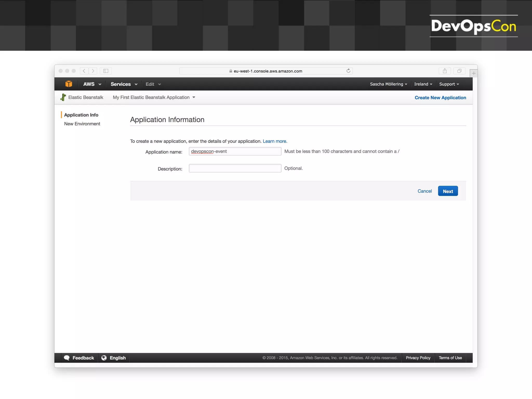Expand the My First Elastic Beanstalk Application dropdown
Screen dimensions: 532x399
pyautogui.click(x=154, y=97)
